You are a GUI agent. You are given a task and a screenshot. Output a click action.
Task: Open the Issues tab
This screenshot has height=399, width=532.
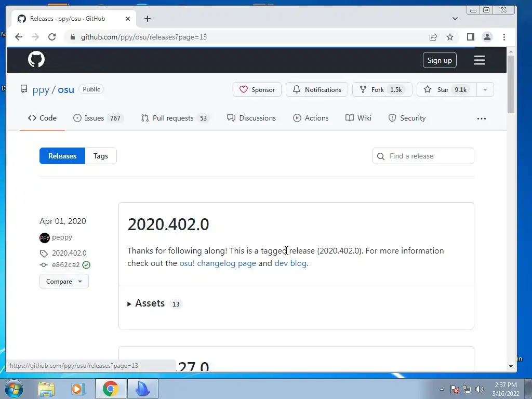[x=98, y=118]
